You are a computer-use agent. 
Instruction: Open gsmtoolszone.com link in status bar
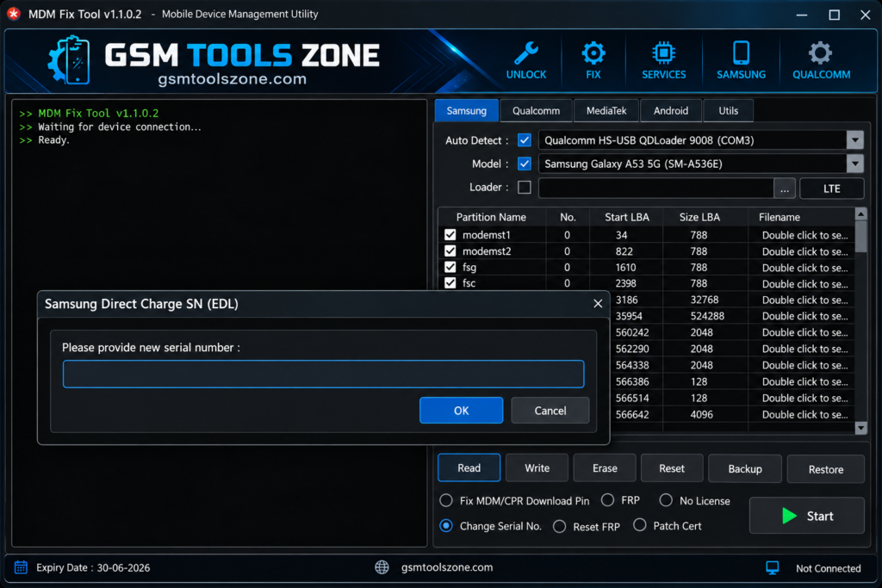[x=447, y=567]
